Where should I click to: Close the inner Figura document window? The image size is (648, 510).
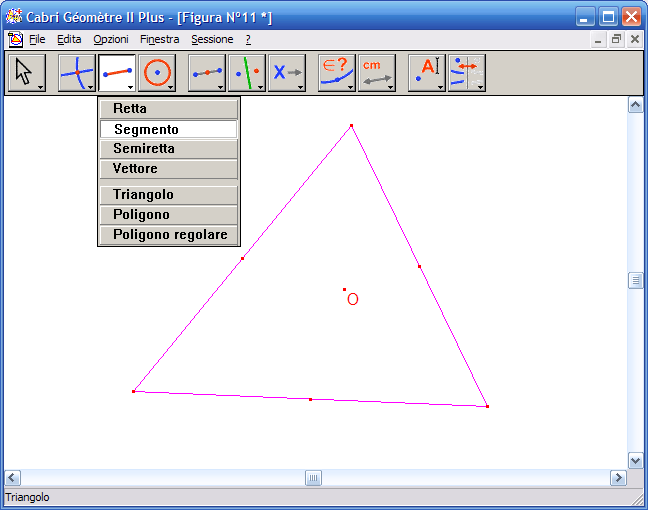[635, 40]
